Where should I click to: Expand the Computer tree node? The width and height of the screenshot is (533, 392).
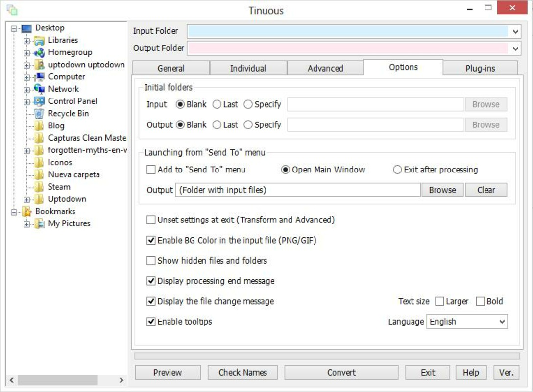pyautogui.click(x=27, y=78)
